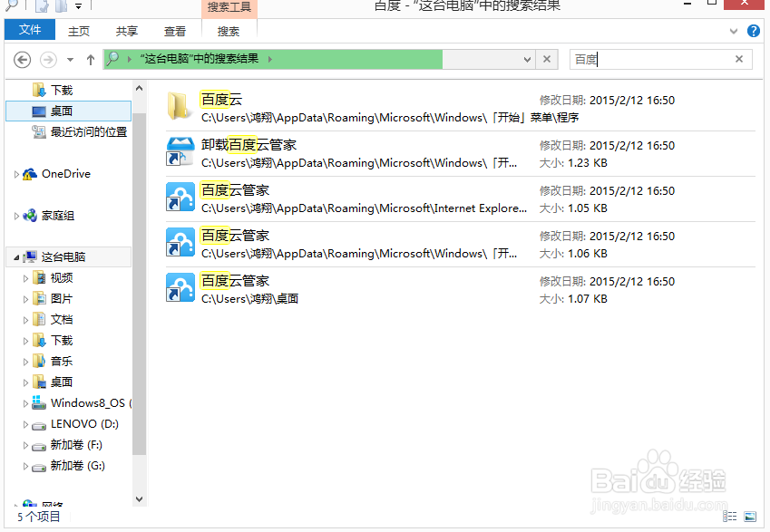Open 桌面 folder icon under 这台电脑
The image size is (770, 532).
(39, 382)
